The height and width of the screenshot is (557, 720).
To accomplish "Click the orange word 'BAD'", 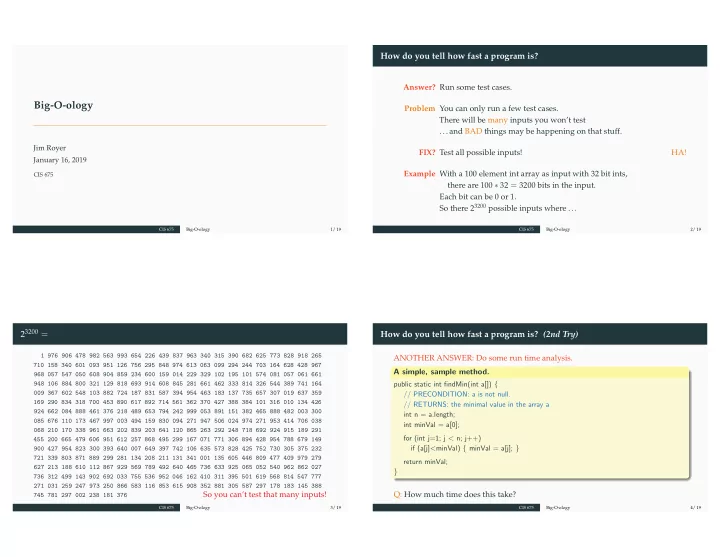I will 473,131.
